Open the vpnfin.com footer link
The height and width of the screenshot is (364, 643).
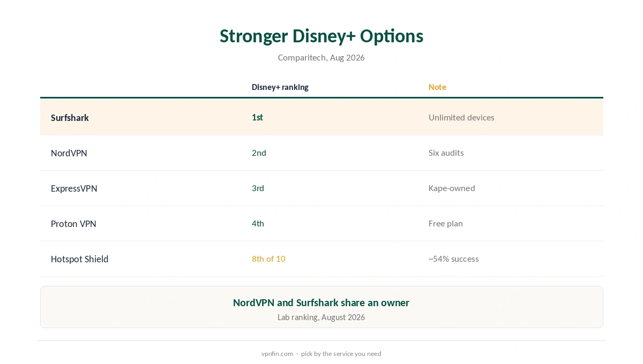[277, 353]
